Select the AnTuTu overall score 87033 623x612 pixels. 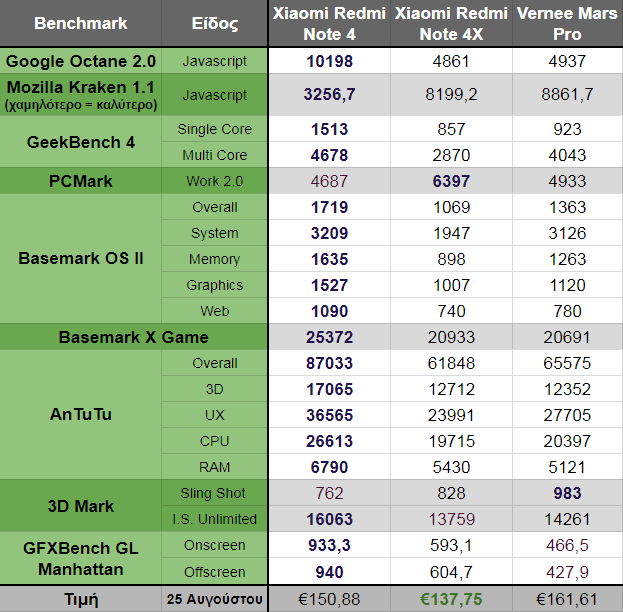coord(329,363)
